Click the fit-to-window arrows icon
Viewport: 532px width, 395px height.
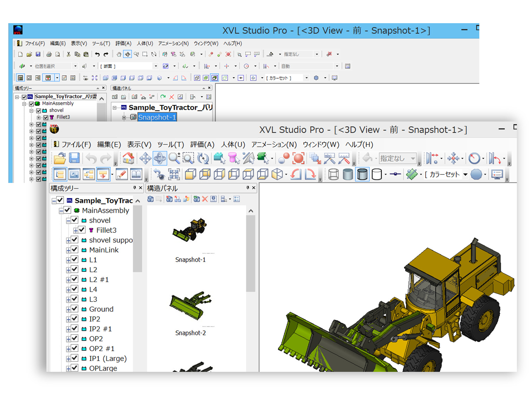(x=174, y=174)
